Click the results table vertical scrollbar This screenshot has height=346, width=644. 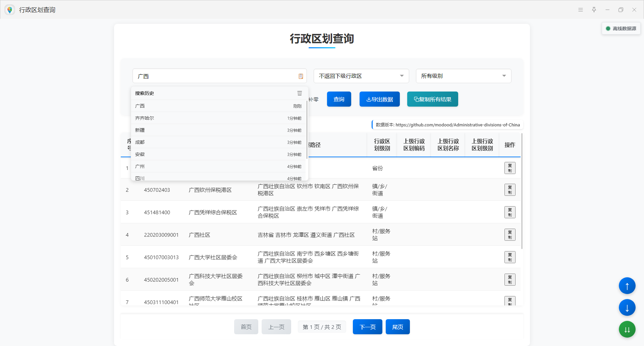coord(522,191)
